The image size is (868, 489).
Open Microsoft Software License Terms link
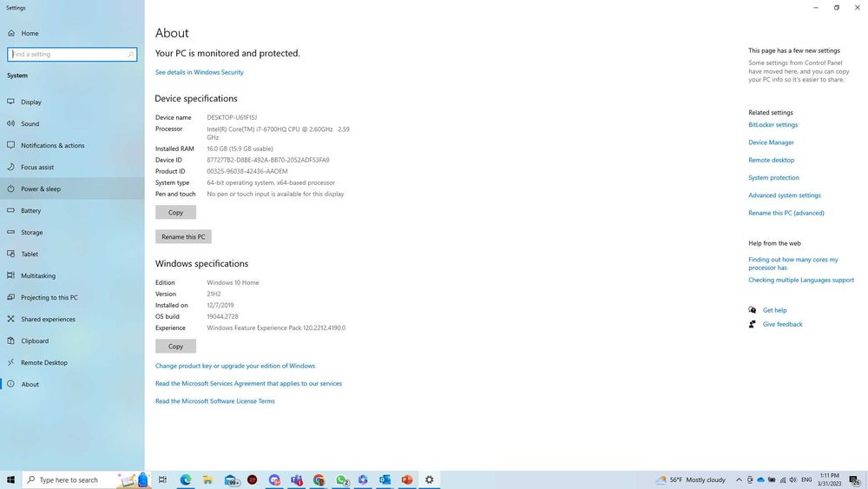pyautogui.click(x=214, y=401)
